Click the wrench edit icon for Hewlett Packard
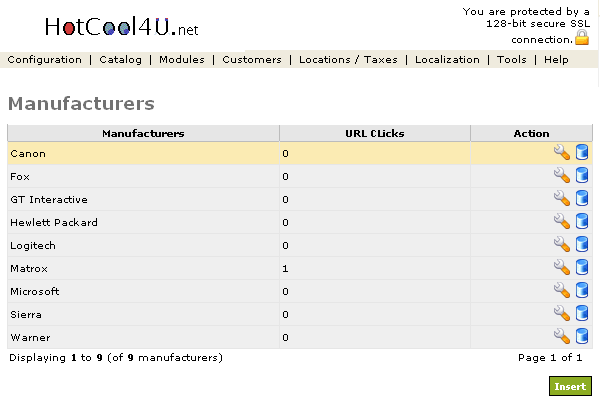This screenshot has width=600, height=406. click(x=562, y=222)
